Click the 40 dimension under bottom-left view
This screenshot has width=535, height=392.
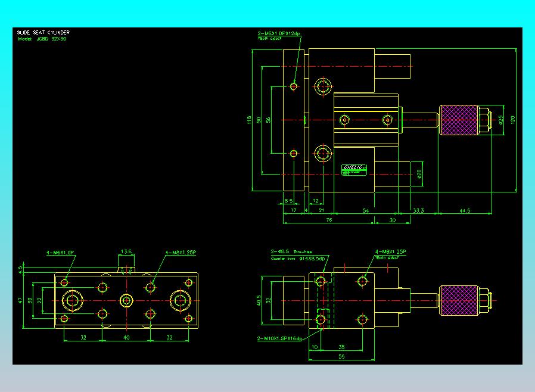pyautogui.click(x=126, y=337)
